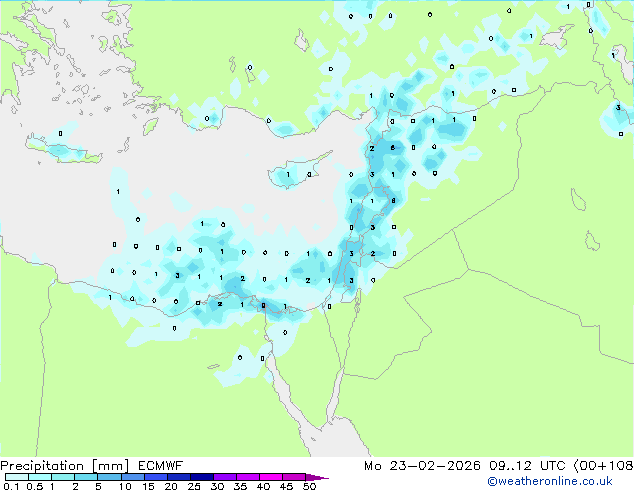Select the 5–10 mm legend color swatch
The width and height of the screenshot is (634, 490).
tap(109, 477)
